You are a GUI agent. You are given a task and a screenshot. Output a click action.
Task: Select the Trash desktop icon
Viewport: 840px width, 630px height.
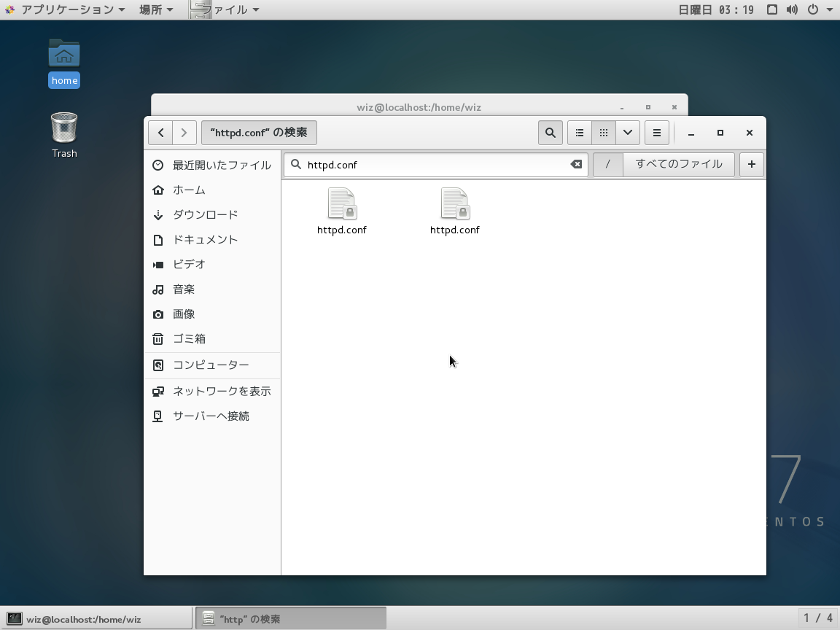pos(64,135)
